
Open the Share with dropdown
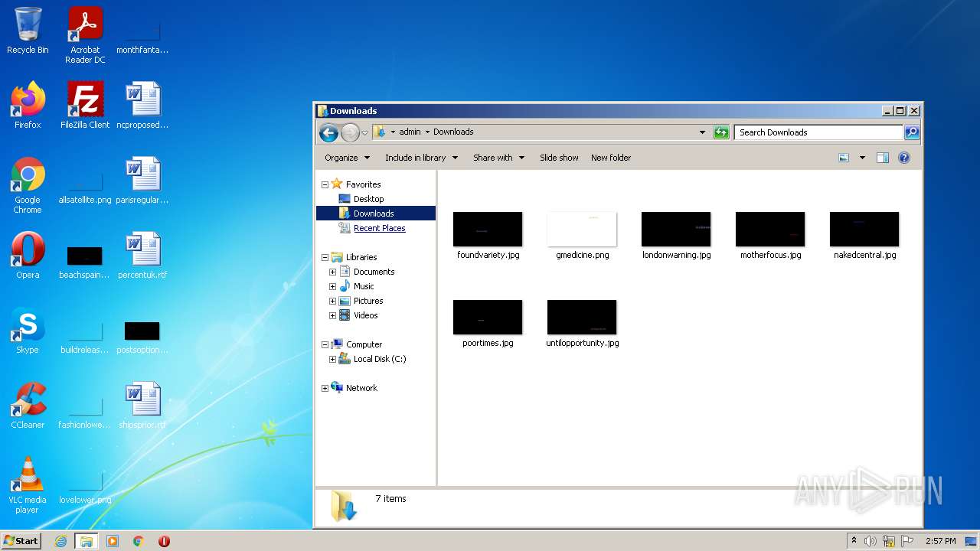click(498, 158)
